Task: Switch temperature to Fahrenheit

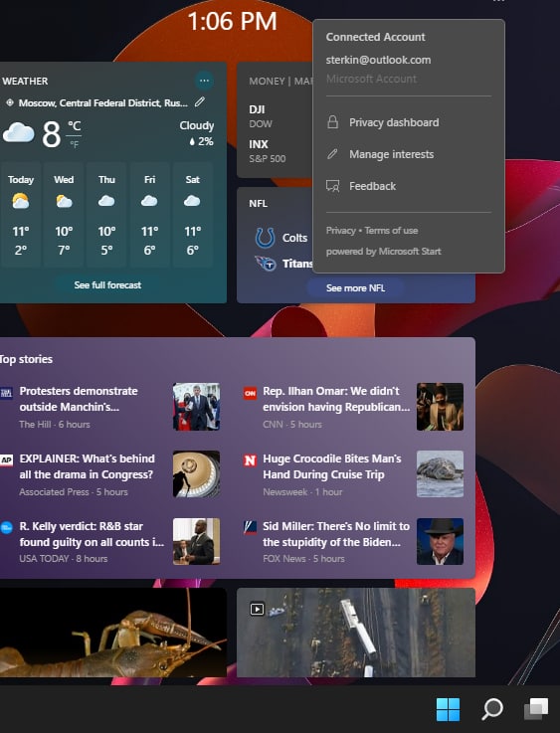Action: pyautogui.click(x=75, y=144)
